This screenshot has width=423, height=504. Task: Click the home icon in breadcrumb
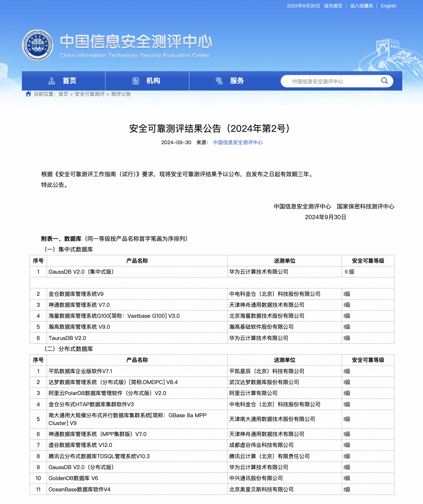pyautogui.click(x=28, y=94)
